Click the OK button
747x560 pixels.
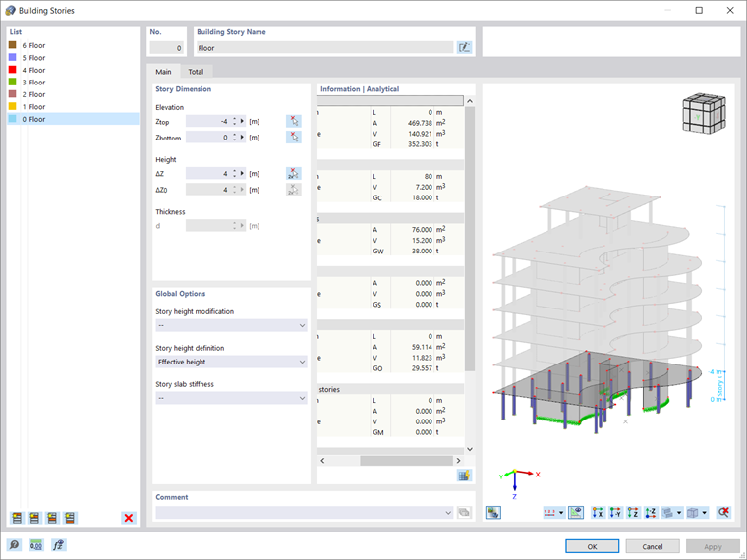pyautogui.click(x=592, y=546)
